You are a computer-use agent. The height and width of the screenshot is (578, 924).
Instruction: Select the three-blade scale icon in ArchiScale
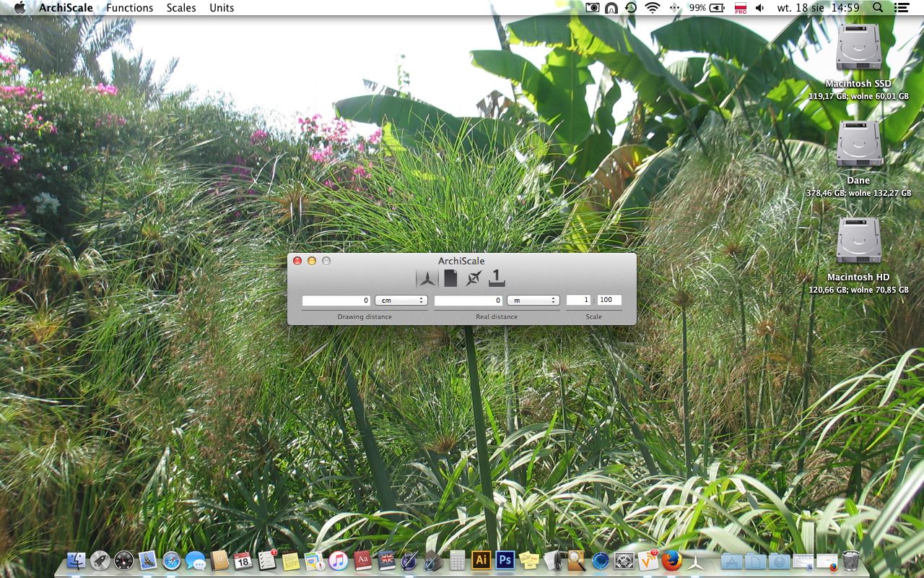coord(427,278)
